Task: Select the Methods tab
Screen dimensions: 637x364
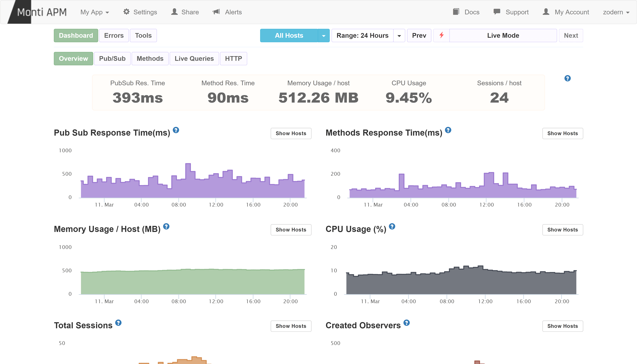Action: pyautogui.click(x=150, y=58)
